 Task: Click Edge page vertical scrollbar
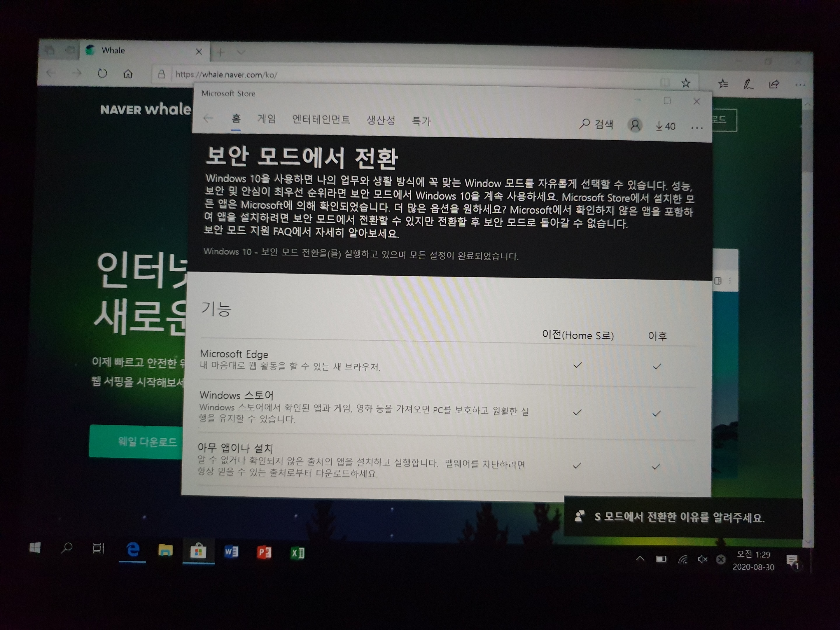tap(807, 323)
